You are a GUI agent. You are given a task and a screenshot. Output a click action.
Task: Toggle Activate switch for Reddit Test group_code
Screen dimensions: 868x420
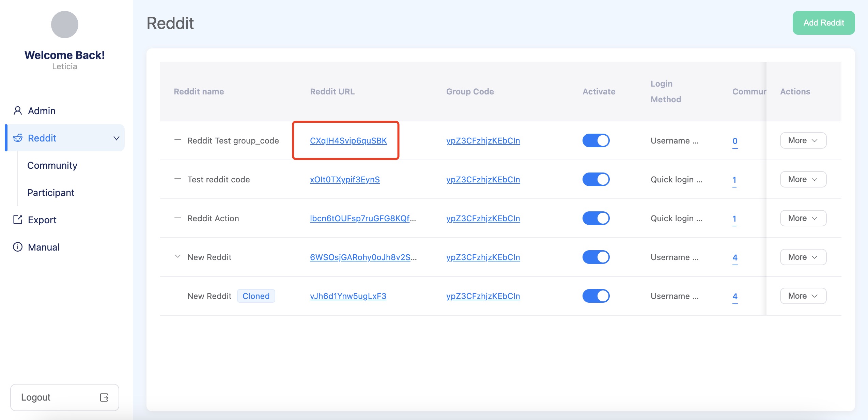point(596,140)
